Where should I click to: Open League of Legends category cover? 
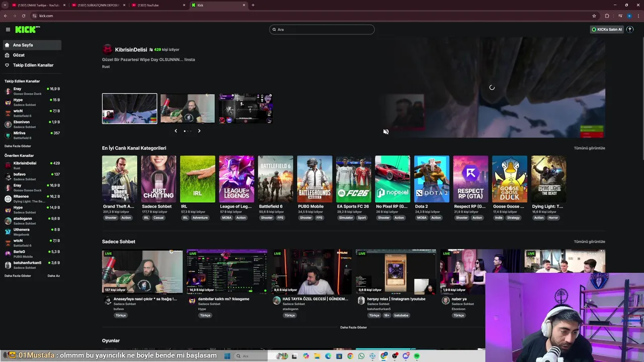point(236,179)
